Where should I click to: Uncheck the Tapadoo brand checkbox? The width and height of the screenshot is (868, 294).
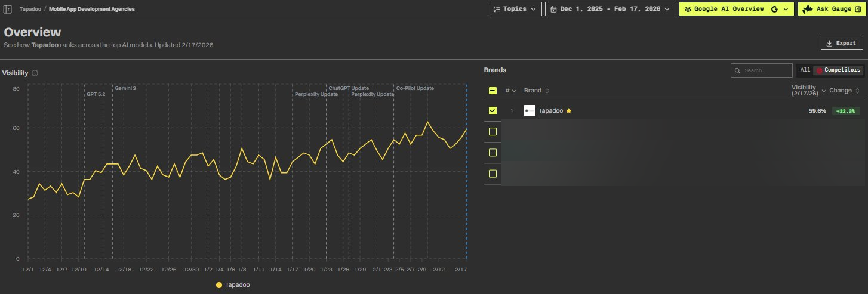click(x=493, y=111)
